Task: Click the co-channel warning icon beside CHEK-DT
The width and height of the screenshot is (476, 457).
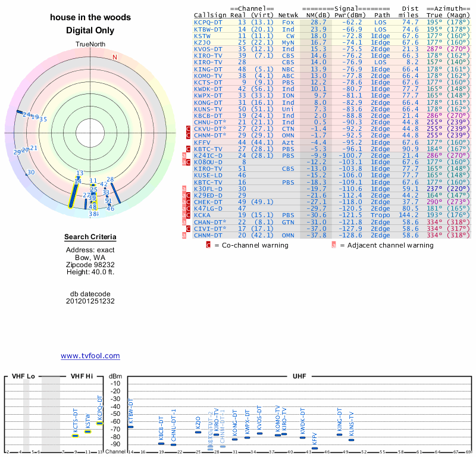Action: (x=189, y=202)
